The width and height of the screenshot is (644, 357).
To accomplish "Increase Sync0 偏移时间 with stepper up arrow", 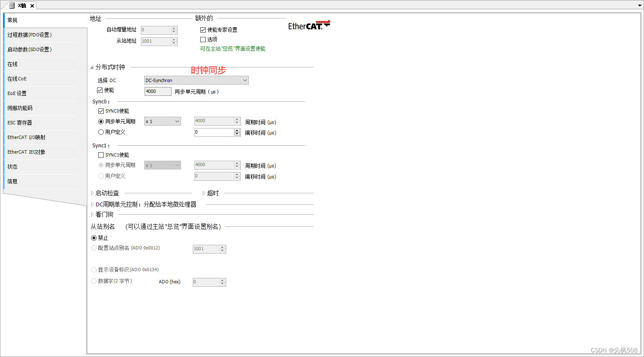I will coord(237,130).
